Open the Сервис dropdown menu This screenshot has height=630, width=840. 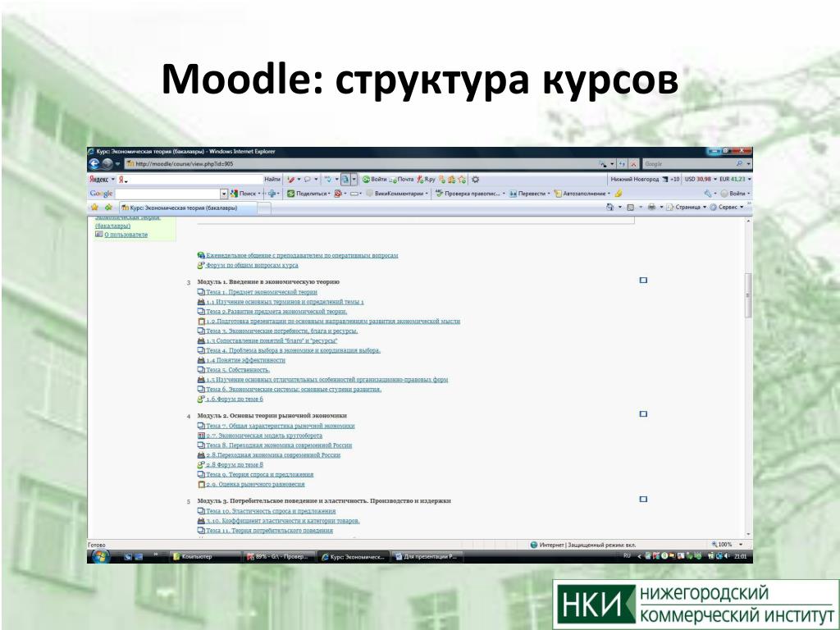727,208
